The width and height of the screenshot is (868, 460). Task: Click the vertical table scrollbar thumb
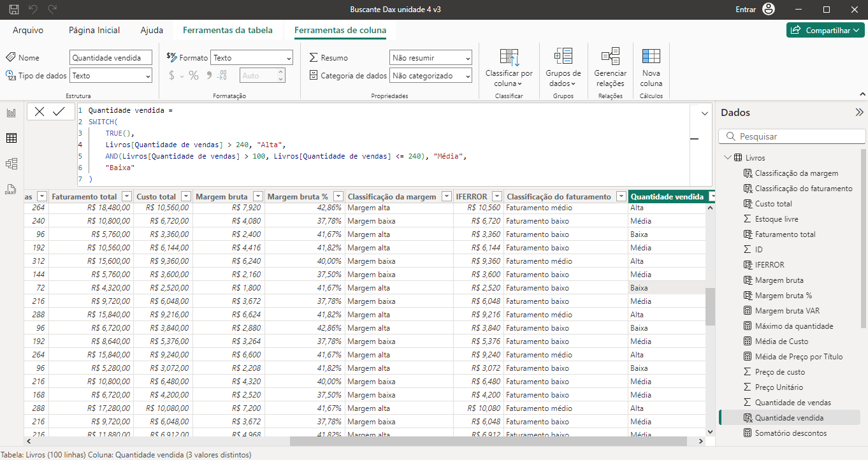710,306
